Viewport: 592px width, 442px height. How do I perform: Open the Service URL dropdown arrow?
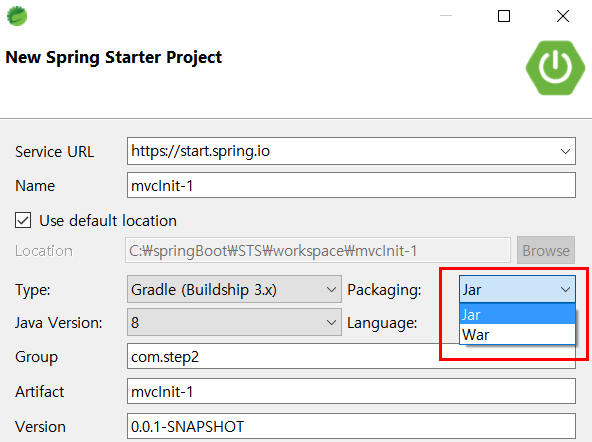tap(565, 151)
